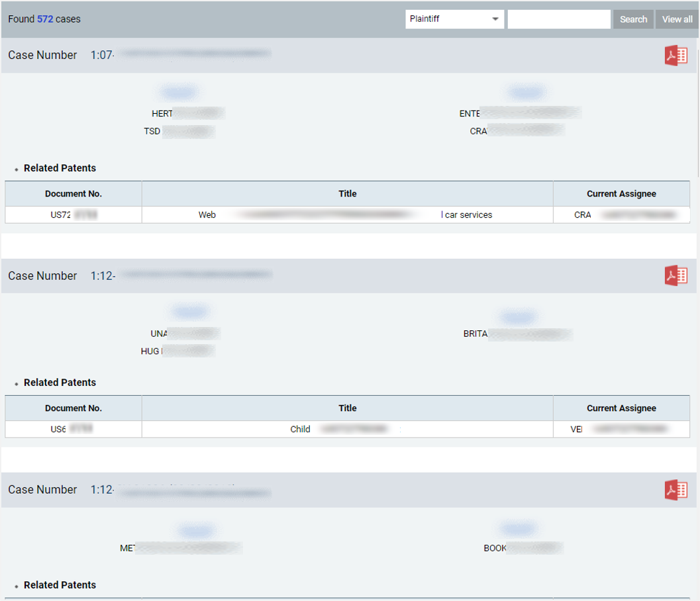This screenshot has width=700, height=601.
Task: Click the View all button
Action: [677, 19]
